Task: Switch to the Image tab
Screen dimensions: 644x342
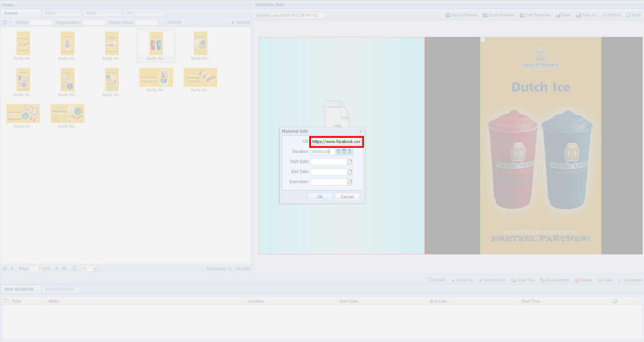Action: click(x=21, y=13)
